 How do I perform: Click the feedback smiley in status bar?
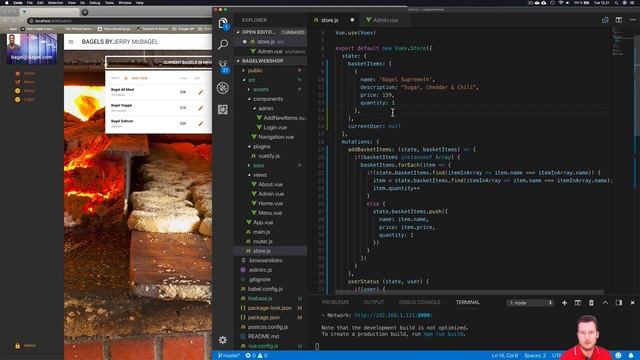(x=618, y=356)
